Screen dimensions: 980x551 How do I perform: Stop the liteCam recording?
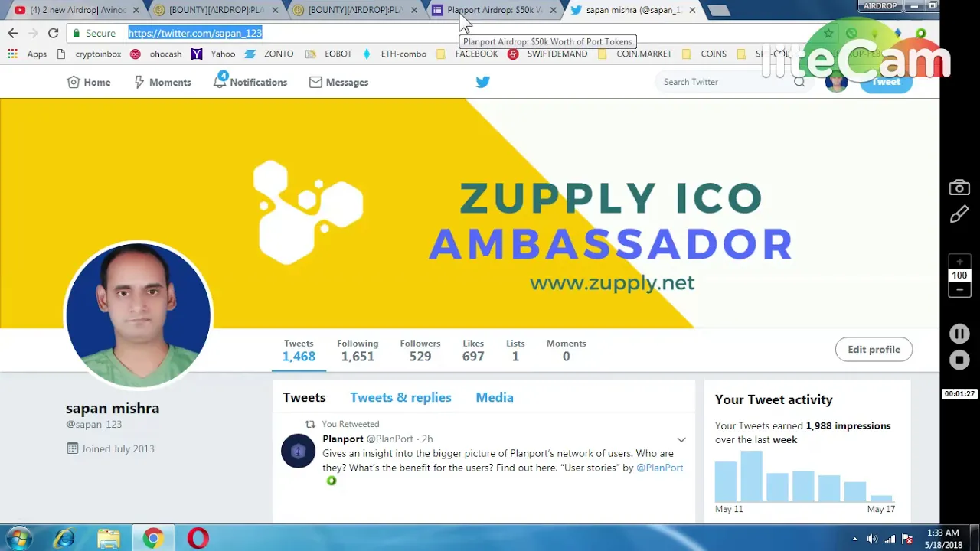(959, 360)
